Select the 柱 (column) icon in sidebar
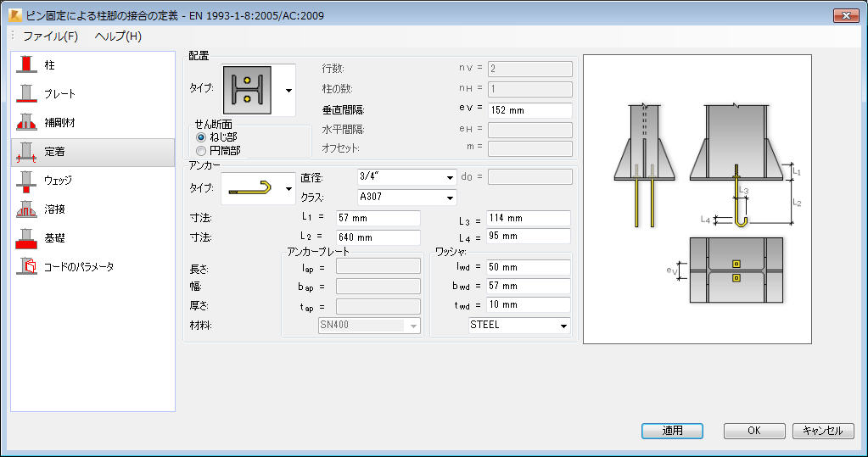The height and width of the screenshot is (457, 868). pyautogui.click(x=26, y=64)
